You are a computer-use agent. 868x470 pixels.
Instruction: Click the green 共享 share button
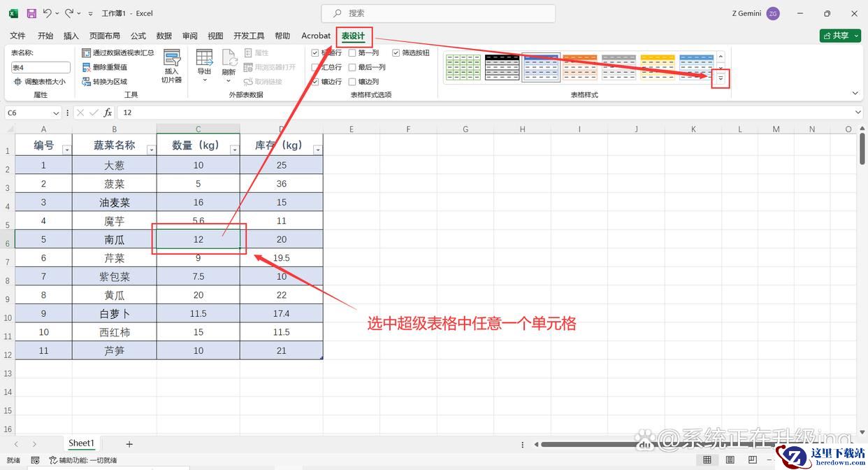pos(839,36)
